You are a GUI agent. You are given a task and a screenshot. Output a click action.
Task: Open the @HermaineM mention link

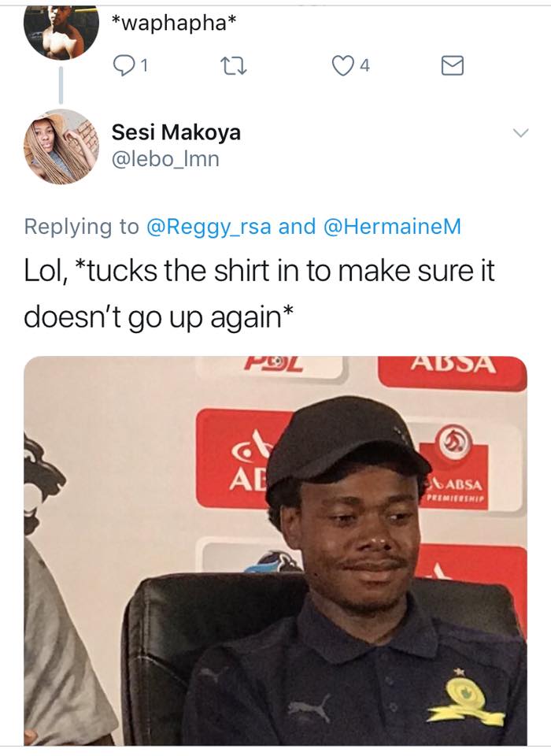click(392, 226)
